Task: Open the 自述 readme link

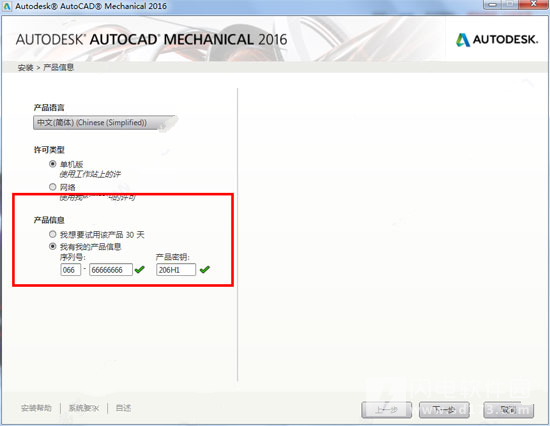Action: pyautogui.click(x=123, y=408)
